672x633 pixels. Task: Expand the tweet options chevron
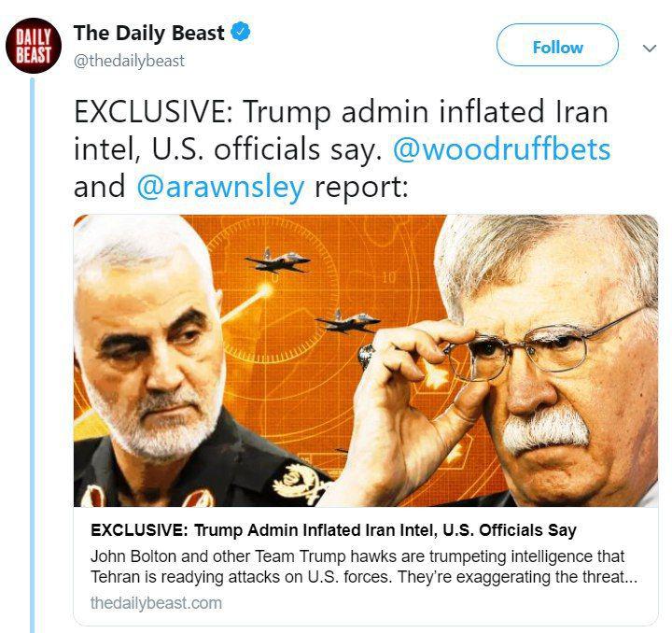pyautogui.click(x=650, y=48)
